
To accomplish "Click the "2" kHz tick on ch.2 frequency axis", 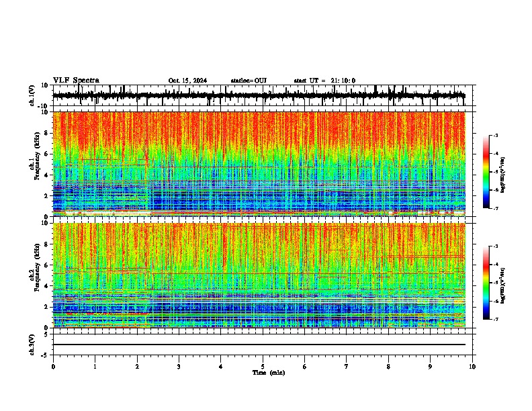I will (46, 307).
